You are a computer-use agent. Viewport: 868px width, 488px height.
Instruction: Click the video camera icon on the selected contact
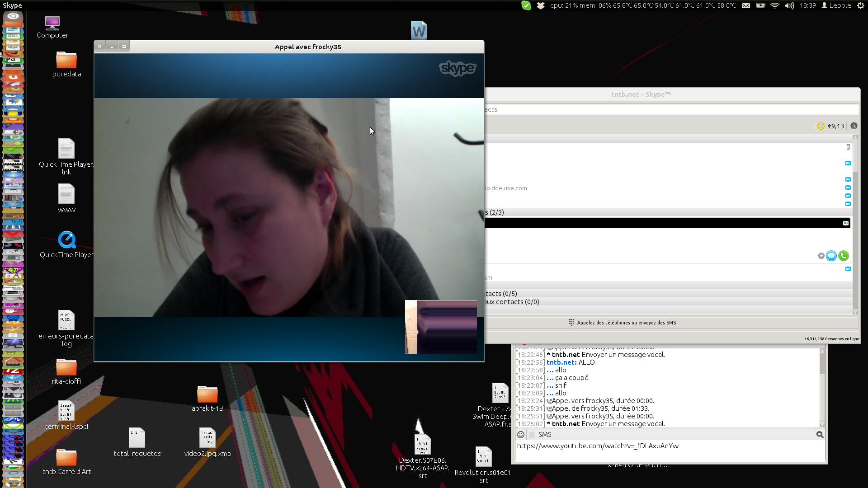click(x=845, y=223)
